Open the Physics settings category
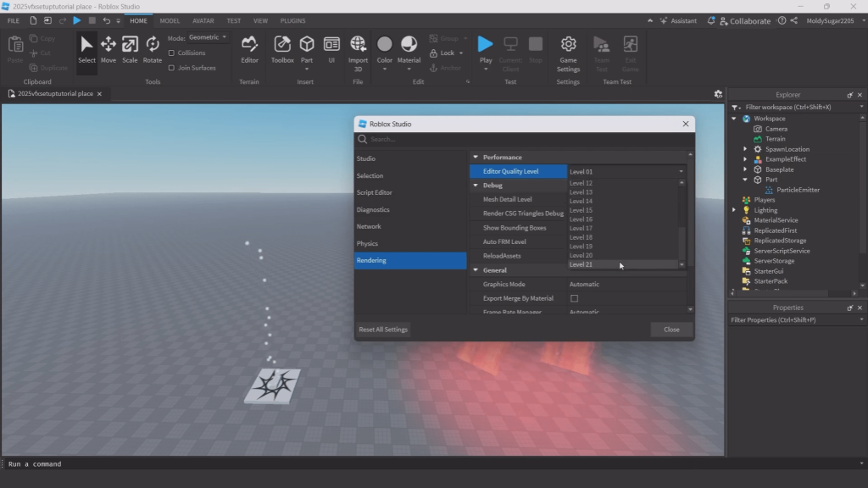 coord(410,243)
